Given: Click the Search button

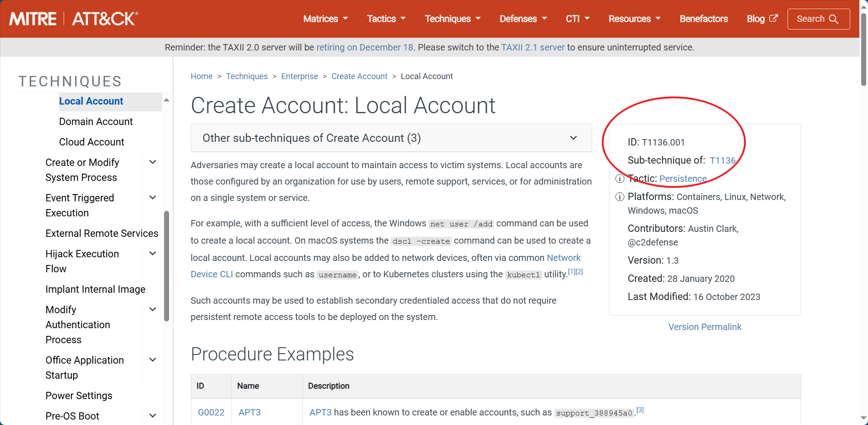Looking at the screenshot, I should (818, 19).
